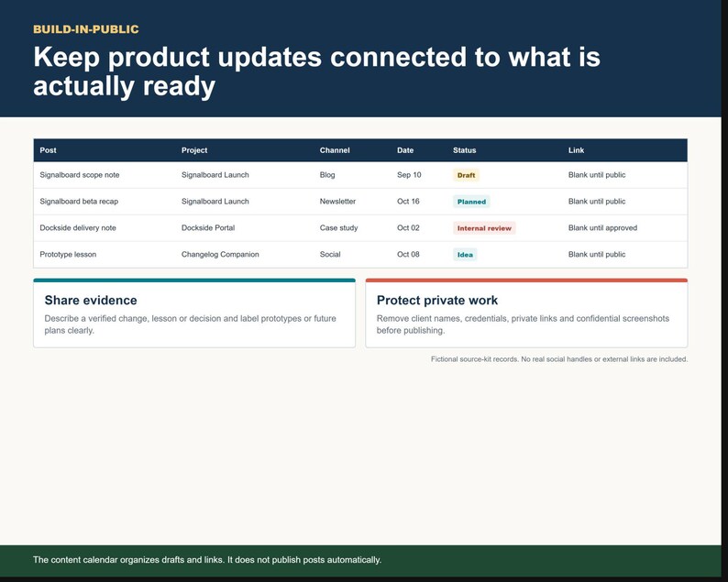The width and height of the screenshot is (728, 582).
Task: Click the Date column header
Action: pos(405,150)
